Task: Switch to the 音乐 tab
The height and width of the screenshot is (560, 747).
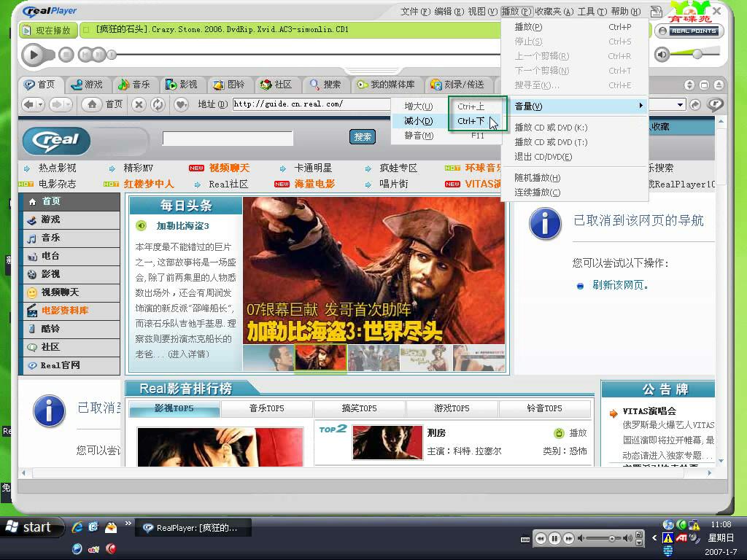Action: (134, 85)
